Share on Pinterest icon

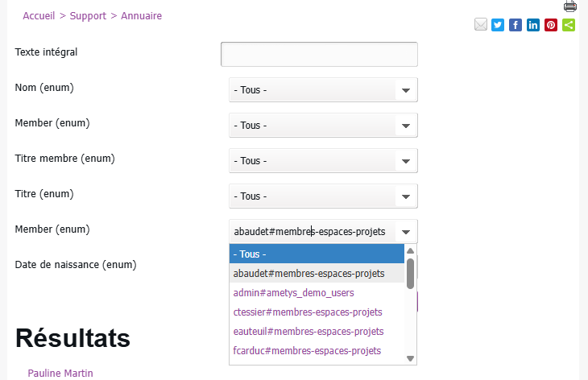pos(551,25)
